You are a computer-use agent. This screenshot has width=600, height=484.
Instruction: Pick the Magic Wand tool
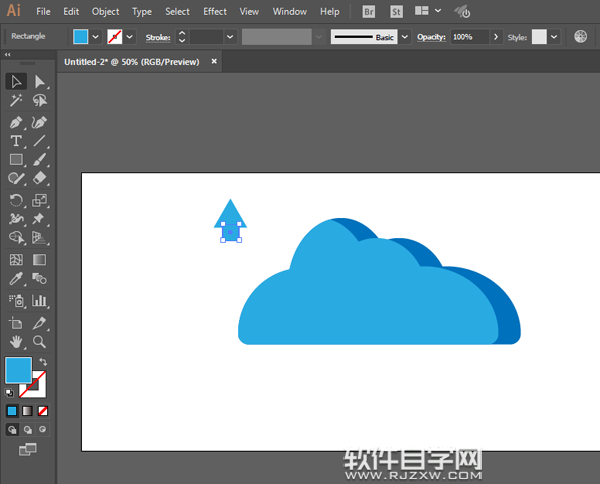16,101
